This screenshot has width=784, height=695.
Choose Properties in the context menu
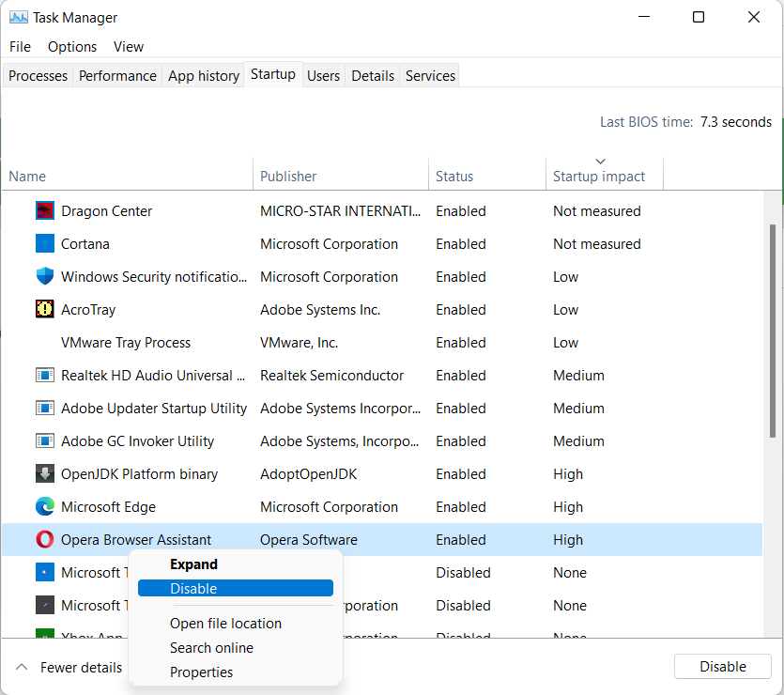click(x=236, y=672)
